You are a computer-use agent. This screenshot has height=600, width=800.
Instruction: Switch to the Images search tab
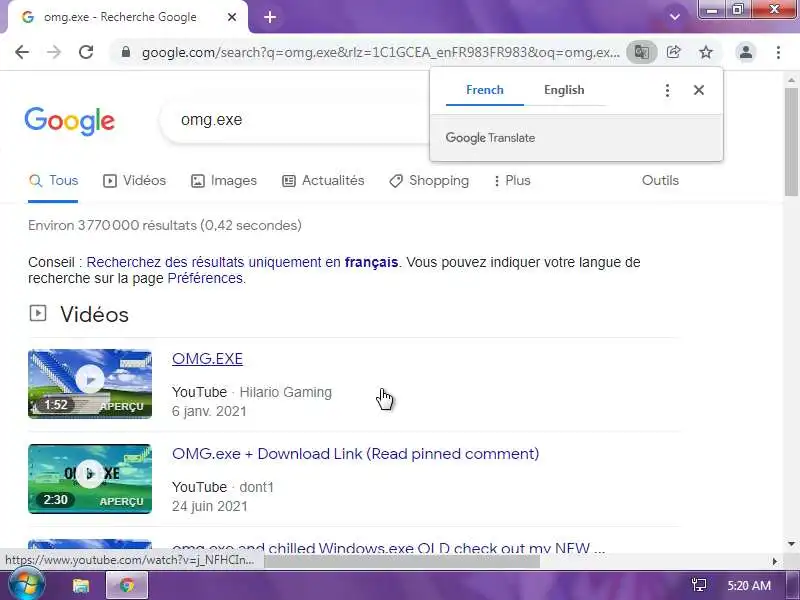click(x=223, y=181)
